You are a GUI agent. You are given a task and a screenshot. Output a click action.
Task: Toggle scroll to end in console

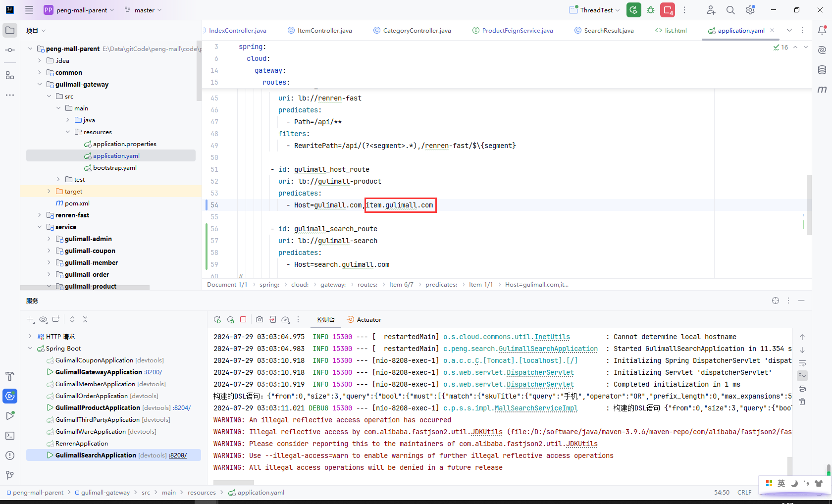(802, 376)
